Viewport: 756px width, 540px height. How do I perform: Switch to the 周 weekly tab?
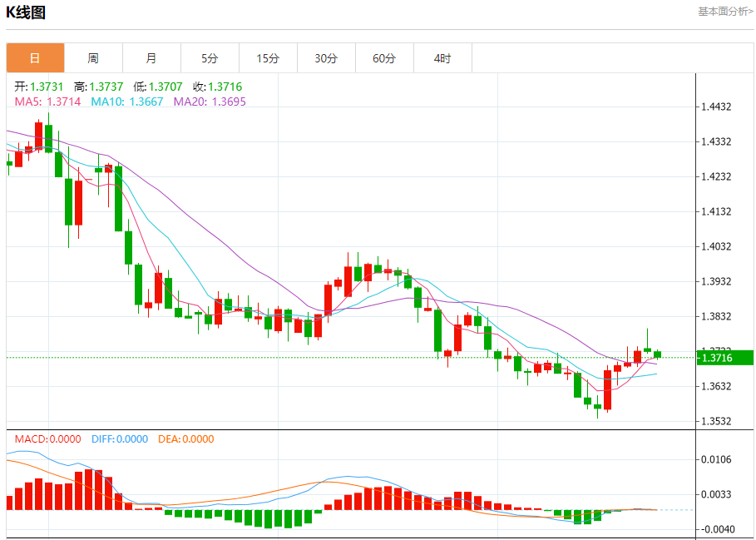pos(93,58)
